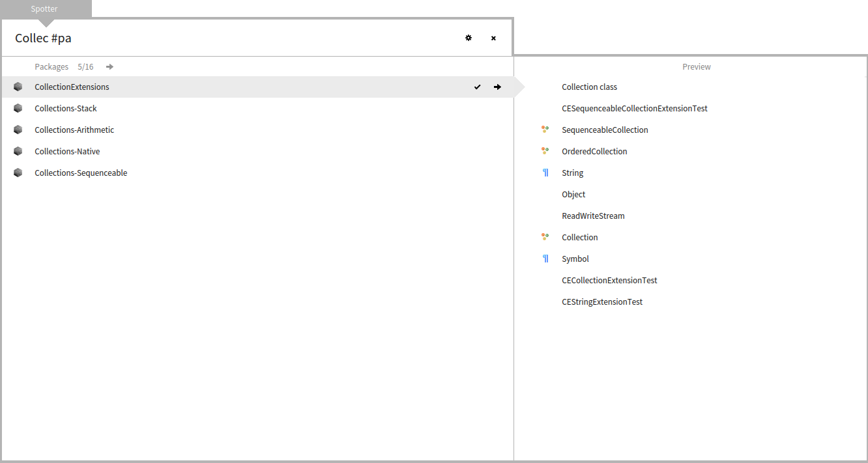Click CESequenceableCollectionExtensionTest in preview
This screenshot has width=868, height=463.
[x=635, y=108]
